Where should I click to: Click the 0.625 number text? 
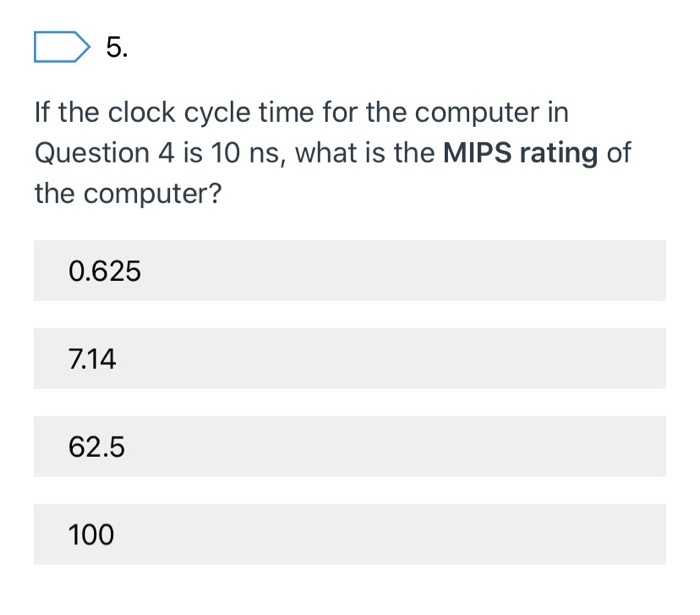click(104, 271)
